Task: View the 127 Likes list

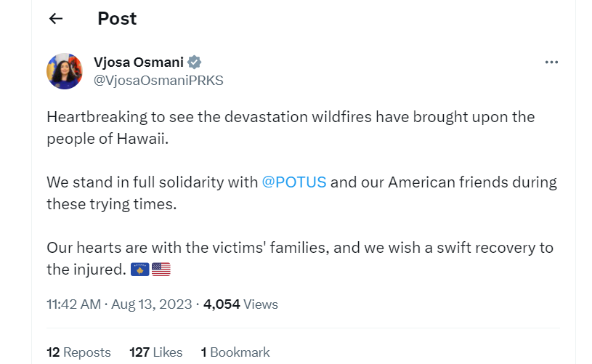Action: (x=156, y=352)
